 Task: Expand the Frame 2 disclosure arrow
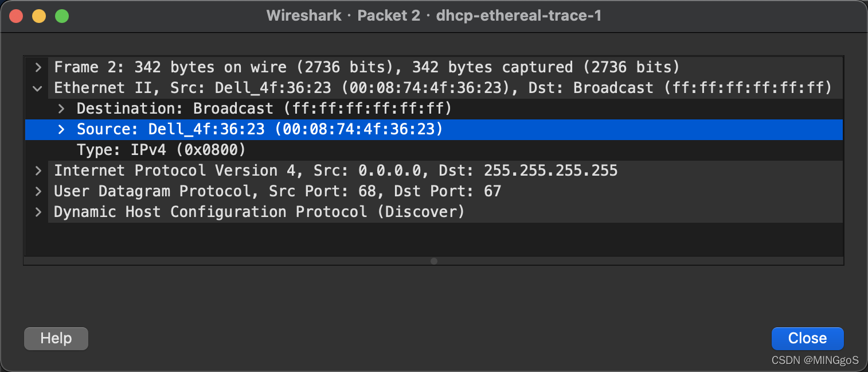coord(38,68)
